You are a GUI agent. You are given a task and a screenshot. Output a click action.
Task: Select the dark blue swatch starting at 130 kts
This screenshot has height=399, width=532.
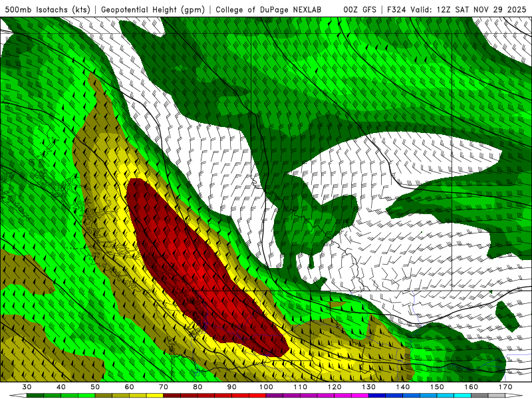(377, 396)
